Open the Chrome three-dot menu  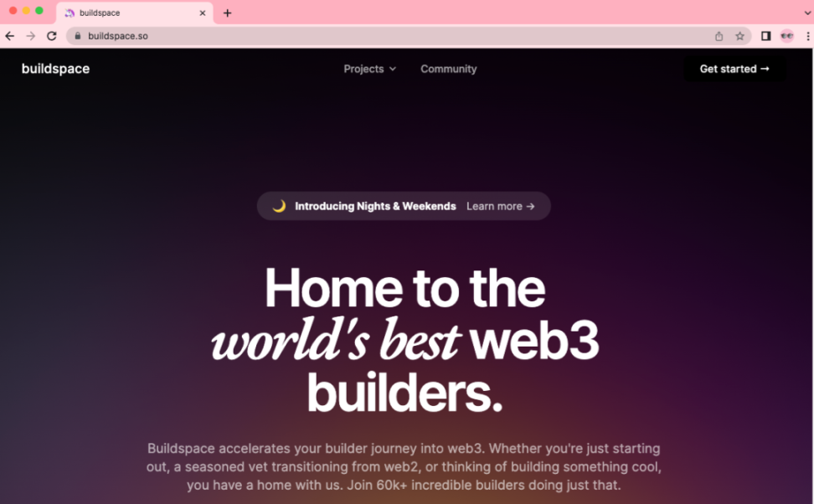tap(808, 36)
